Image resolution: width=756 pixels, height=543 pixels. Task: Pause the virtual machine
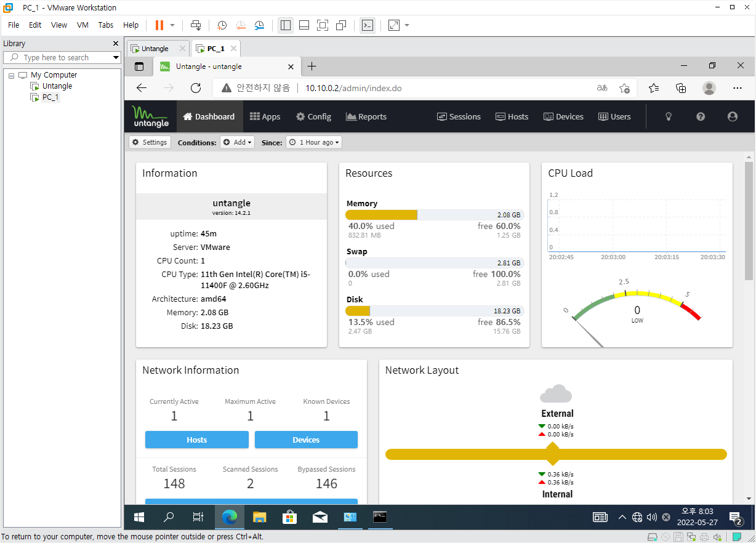click(x=159, y=25)
